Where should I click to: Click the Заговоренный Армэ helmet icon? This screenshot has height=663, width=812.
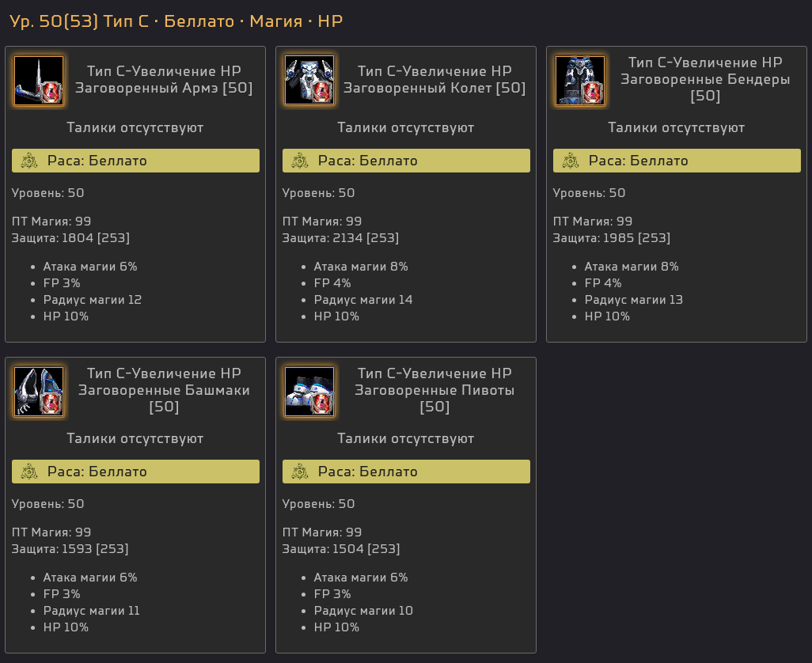[x=39, y=81]
